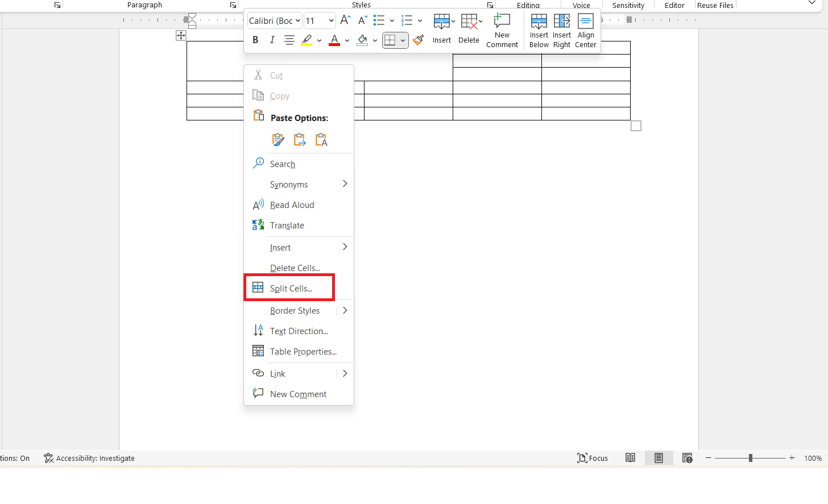Select Split Cells from the context menu
This screenshot has height=504, width=828.
tap(291, 288)
